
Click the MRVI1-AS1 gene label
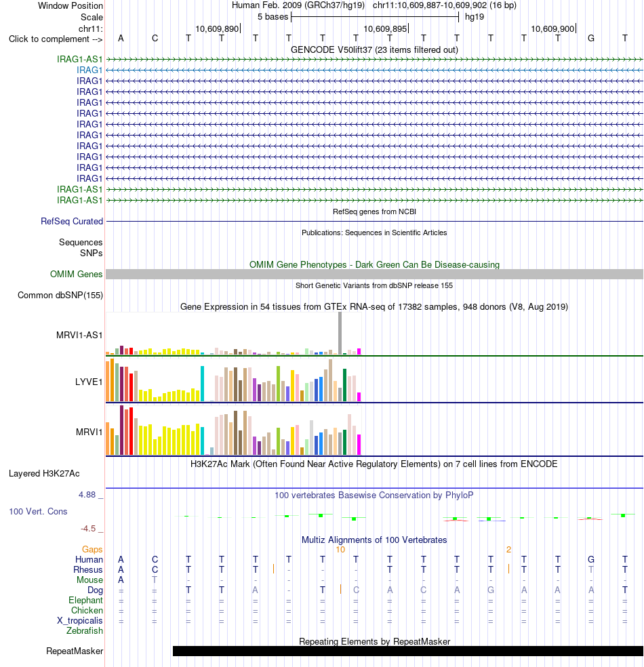click(79, 336)
